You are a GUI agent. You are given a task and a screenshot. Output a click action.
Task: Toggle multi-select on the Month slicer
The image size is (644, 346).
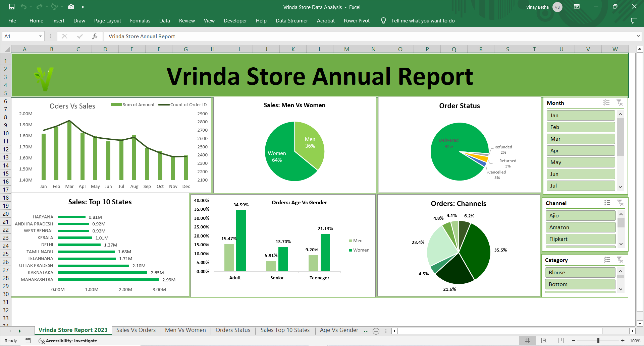coord(606,103)
